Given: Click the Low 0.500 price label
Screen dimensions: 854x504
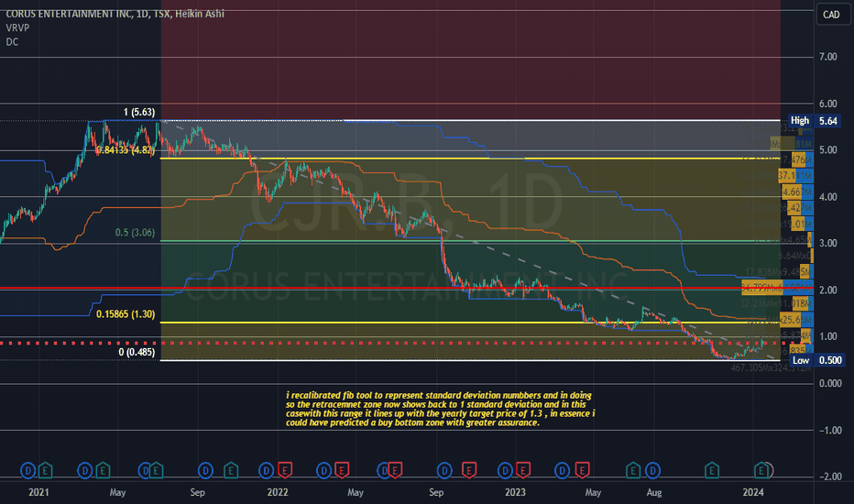Looking at the screenshot, I should pos(817,360).
